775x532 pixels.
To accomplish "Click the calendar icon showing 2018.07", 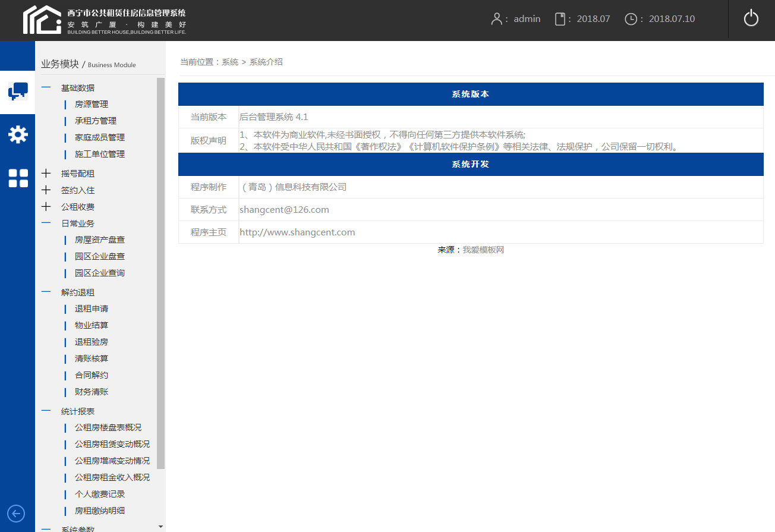I will pos(559,18).
